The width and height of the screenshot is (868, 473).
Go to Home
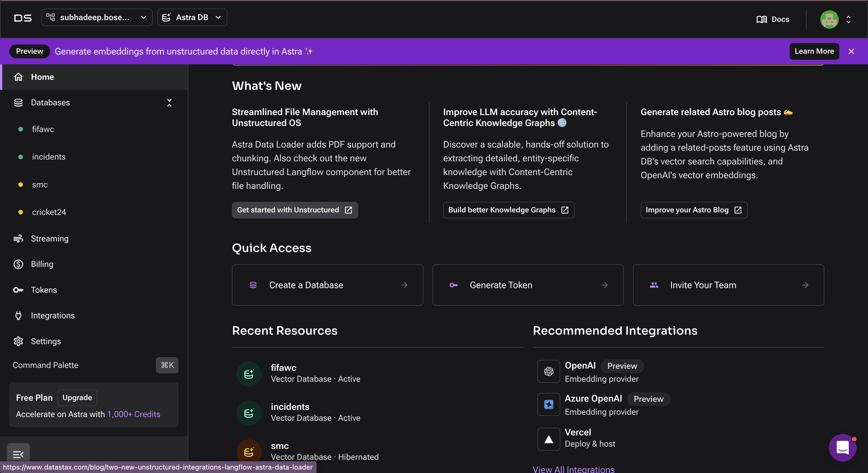[42, 77]
